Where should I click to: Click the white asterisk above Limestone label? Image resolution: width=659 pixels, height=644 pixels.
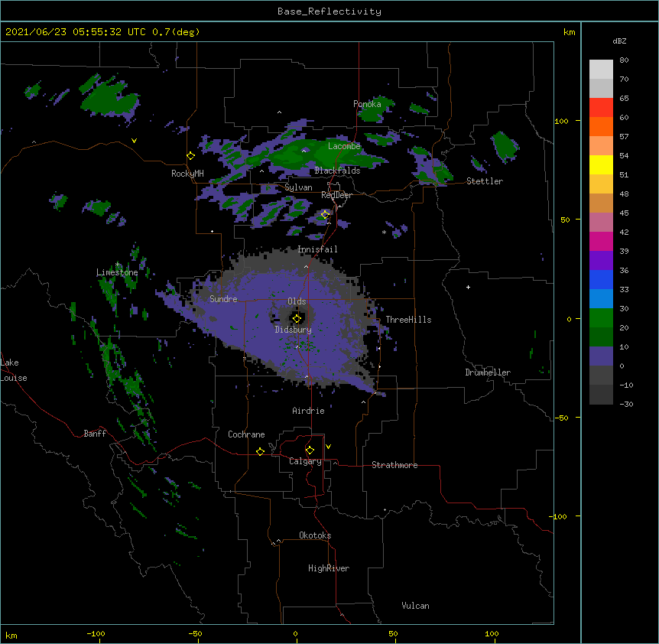pyautogui.click(x=117, y=265)
